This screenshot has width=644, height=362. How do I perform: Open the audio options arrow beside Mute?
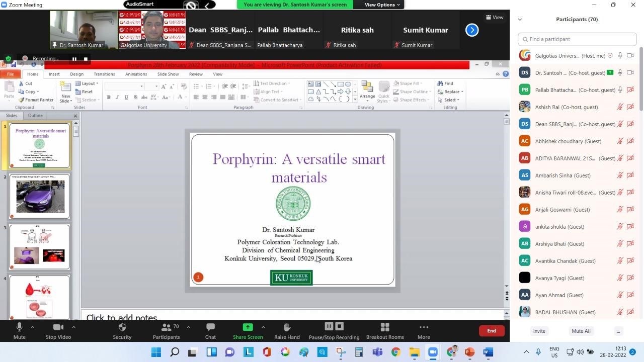32,327
